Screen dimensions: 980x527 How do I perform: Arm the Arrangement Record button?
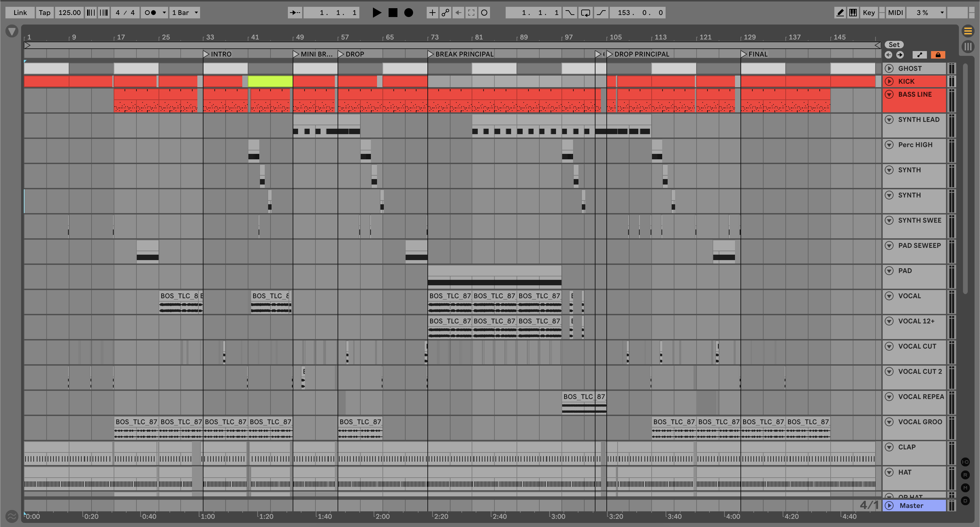pos(409,13)
